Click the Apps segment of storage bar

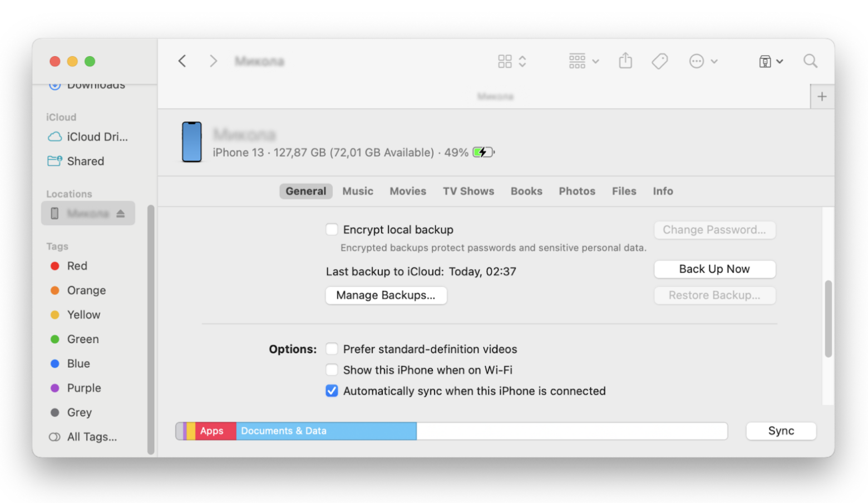coord(216,431)
